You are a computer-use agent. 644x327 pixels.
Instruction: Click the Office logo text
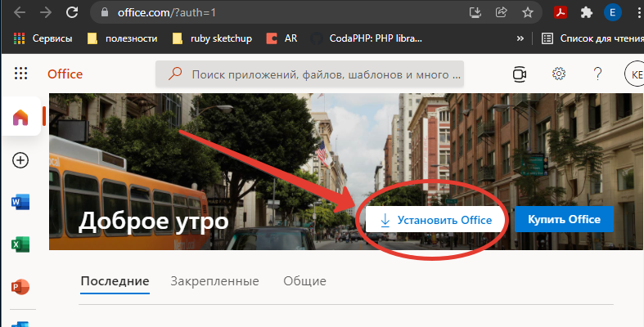coord(65,74)
